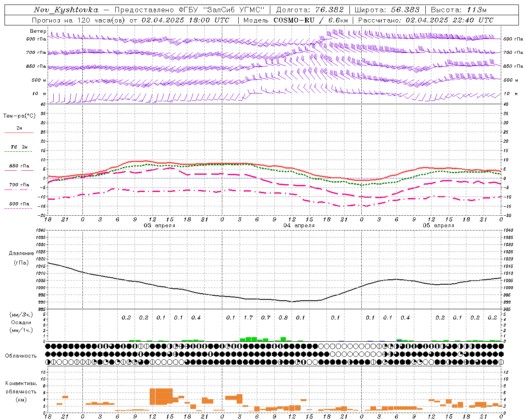Click the dashed line sample under 700 гПа legend
The height and width of the screenshot is (420, 525).
18,190
